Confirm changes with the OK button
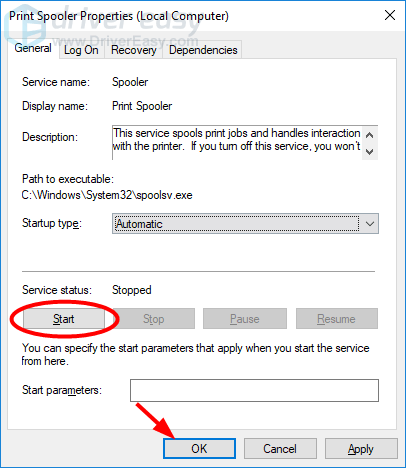This screenshot has width=406, height=468. click(x=199, y=449)
